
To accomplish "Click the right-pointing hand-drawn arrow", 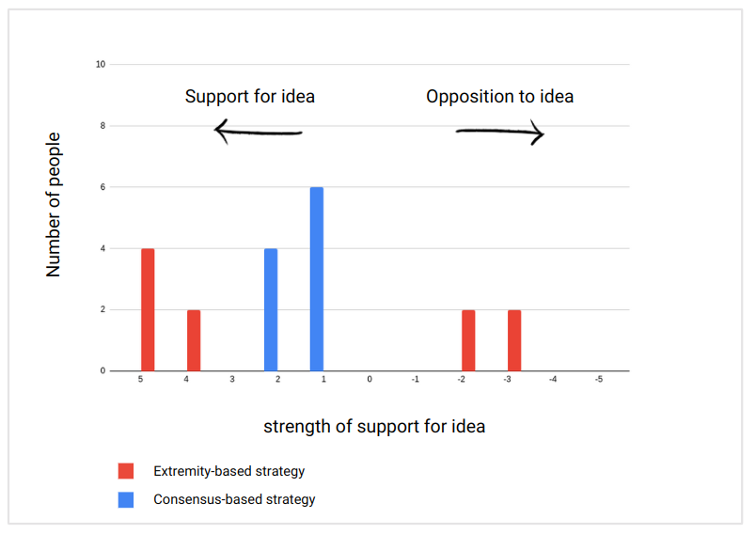I will coord(500,132).
